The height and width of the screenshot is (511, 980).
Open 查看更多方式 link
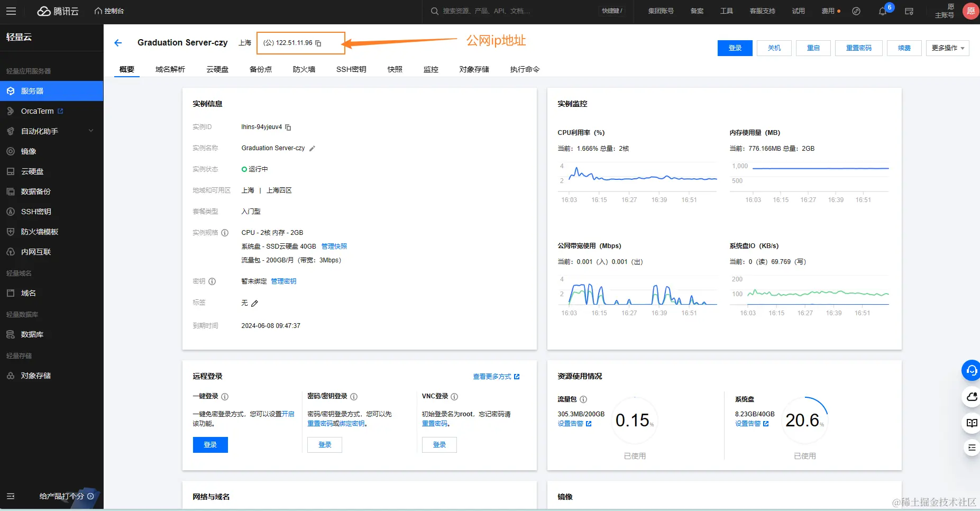click(x=496, y=377)
